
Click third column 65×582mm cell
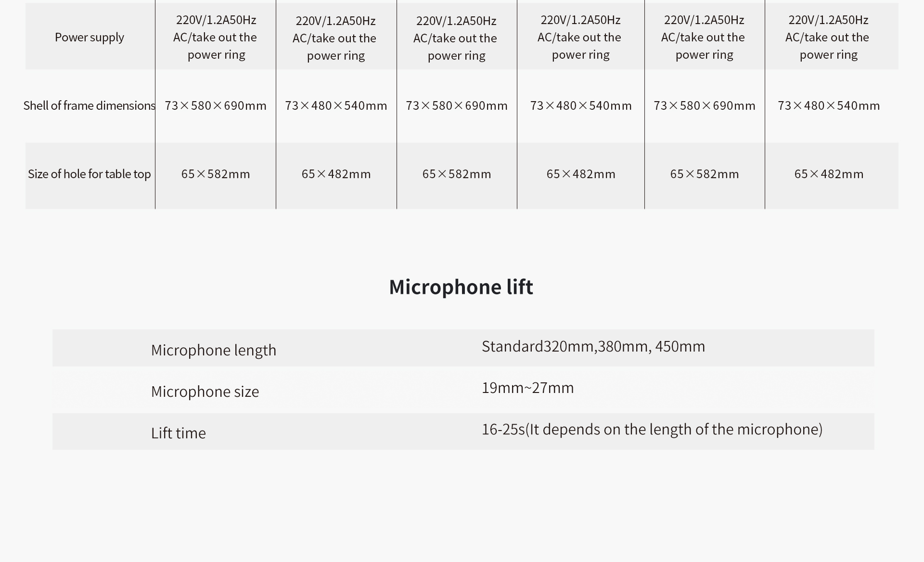pos(457,174)
